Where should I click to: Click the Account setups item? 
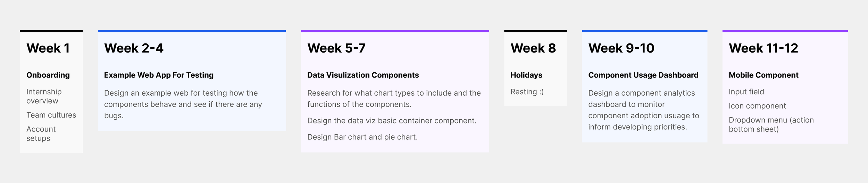click(41, 134)
